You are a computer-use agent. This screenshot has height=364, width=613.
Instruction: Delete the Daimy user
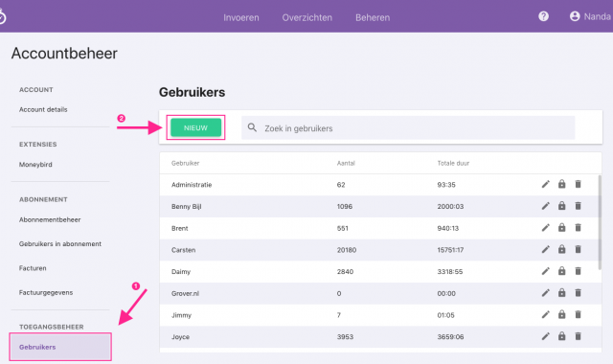578,271
